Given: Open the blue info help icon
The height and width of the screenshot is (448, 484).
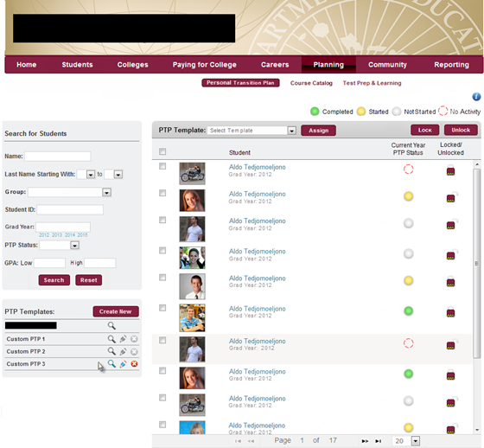Looking at the screenshot, I should click(x=476, y=97).
